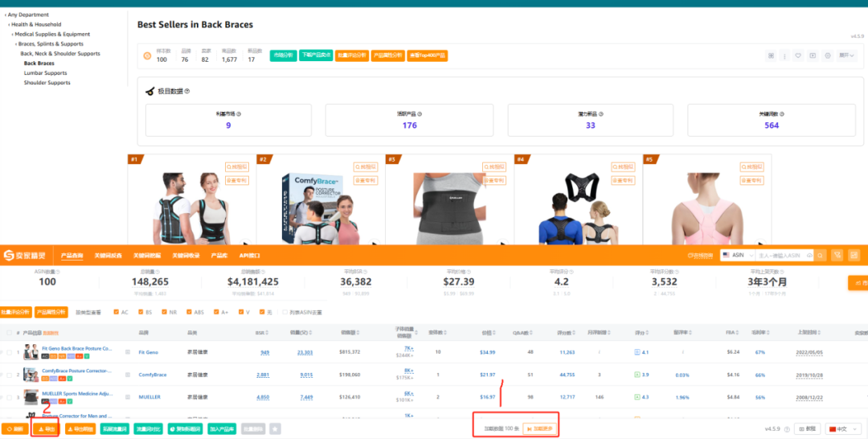868x439 pixels.
Task: Open the vertical three-dots more menu
Action: pyautogui.click(x=784, y=56)
